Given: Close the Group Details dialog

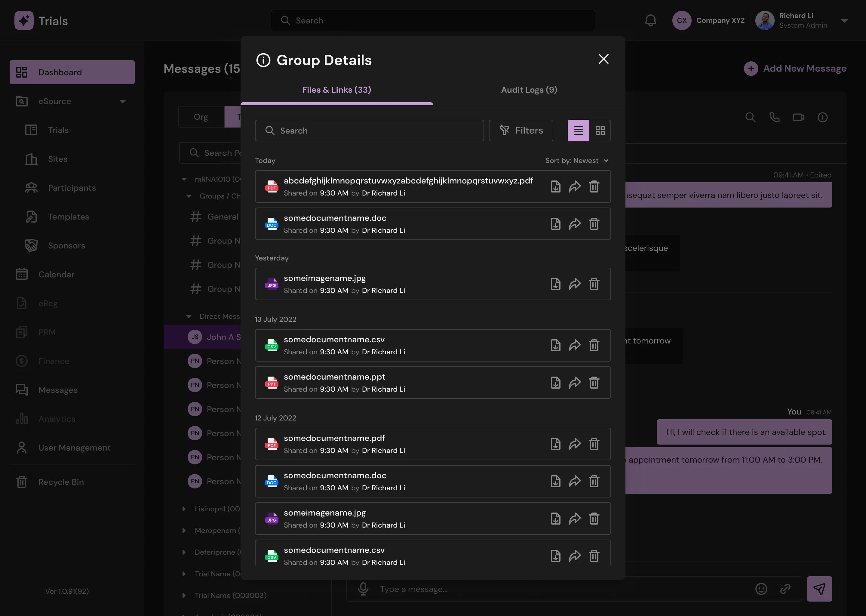Looking at the screenshot, I should tap(603, 59).
